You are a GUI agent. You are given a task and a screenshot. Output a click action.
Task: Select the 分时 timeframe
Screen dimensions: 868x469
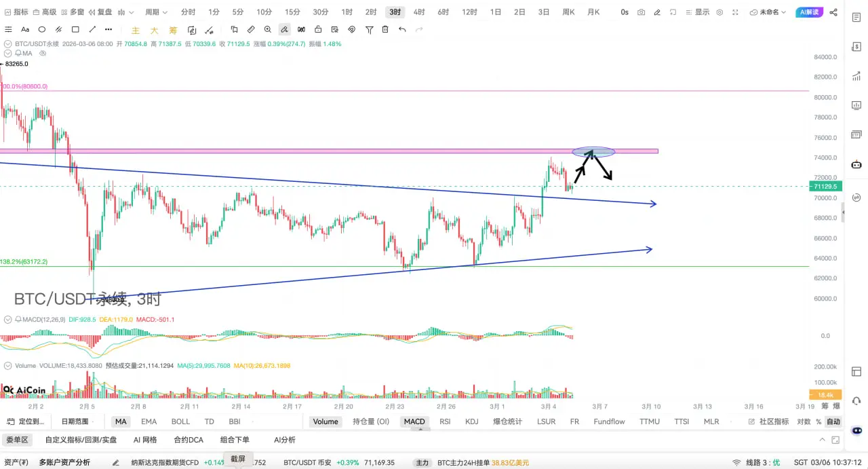(x=188, y=12)
